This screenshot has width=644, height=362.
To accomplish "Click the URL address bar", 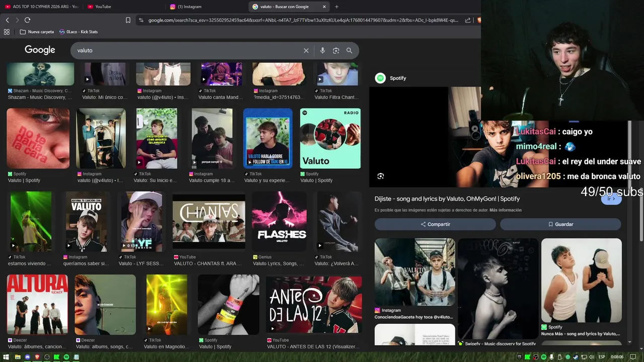I will tap(303, 20).
